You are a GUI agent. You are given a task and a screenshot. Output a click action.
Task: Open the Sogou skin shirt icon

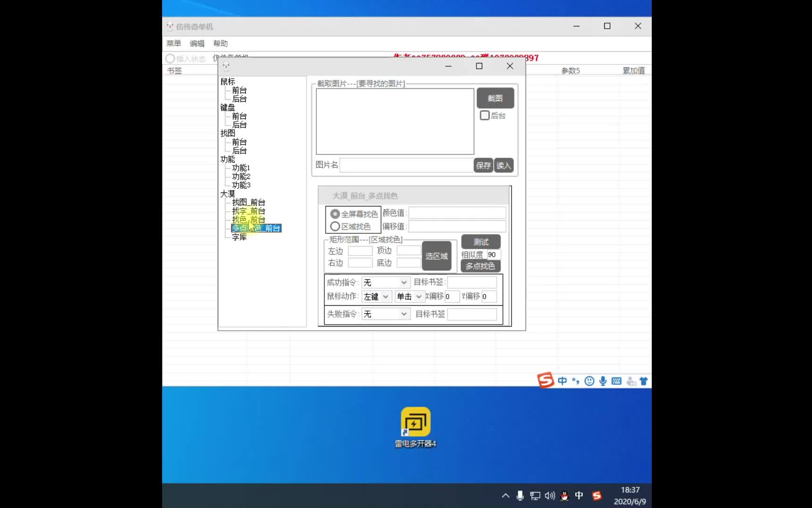pos(644,381)
